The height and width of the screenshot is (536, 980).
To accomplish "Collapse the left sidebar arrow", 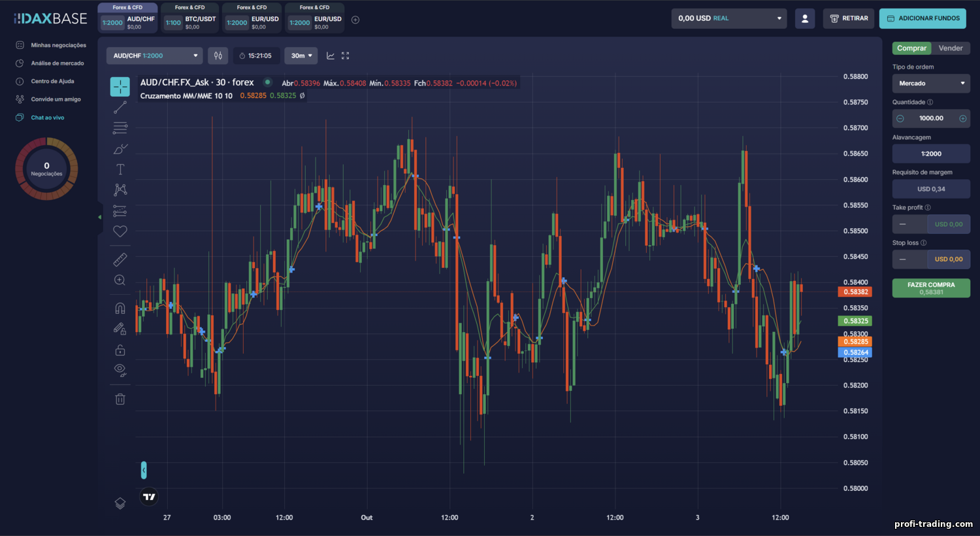I will coord(100,217).
